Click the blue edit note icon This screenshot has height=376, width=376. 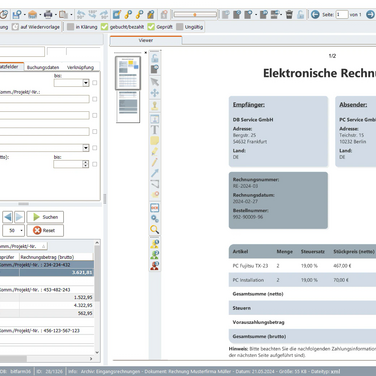[117, 14]
